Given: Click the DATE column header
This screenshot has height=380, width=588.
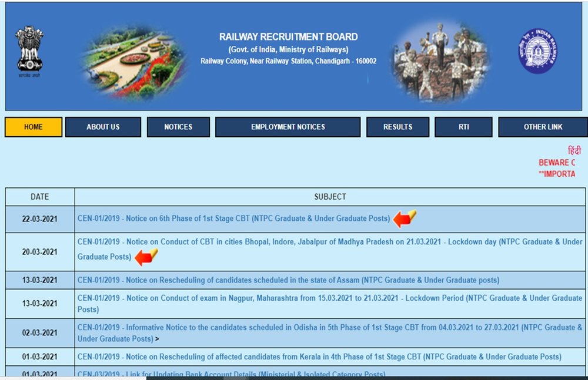Looking at the screenshot, I should pyautogui.click(x=40, y=197).
